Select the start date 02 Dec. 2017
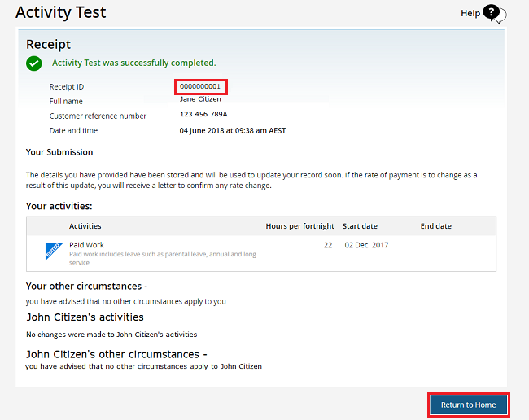This screenshot has height=420, width=529. pyautogui.click(x=366, y=245)
